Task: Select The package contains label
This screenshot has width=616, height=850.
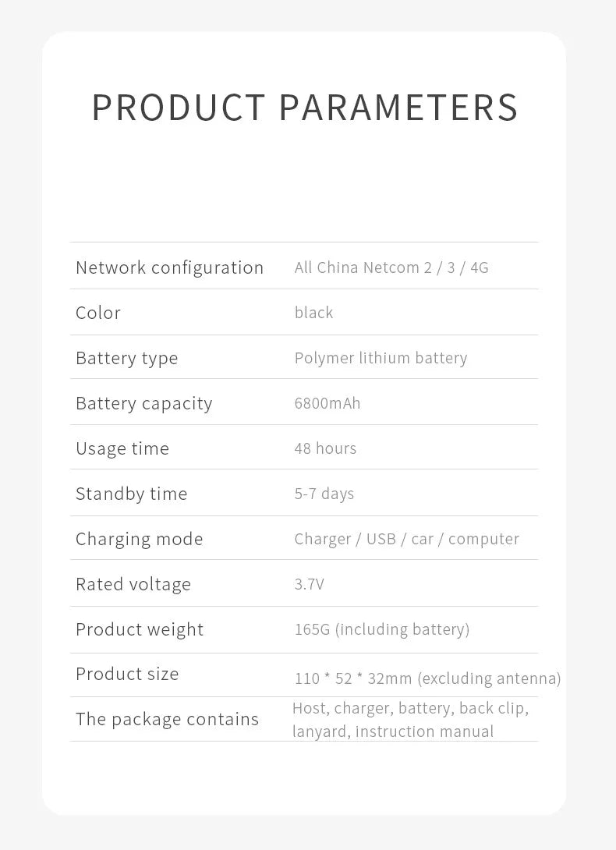Action: pos(167,719)
